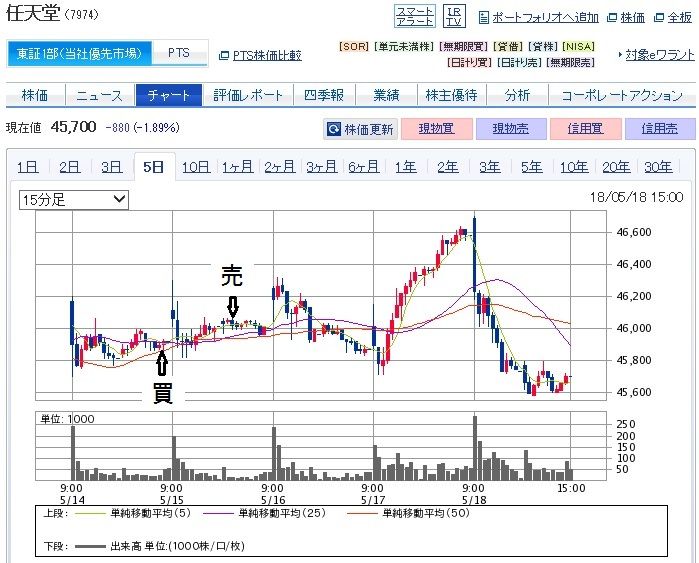The height and width of the screenshot is (563, 699).
Task: Open the コーポレートアクション tab
Action: [x=622, y=95]
